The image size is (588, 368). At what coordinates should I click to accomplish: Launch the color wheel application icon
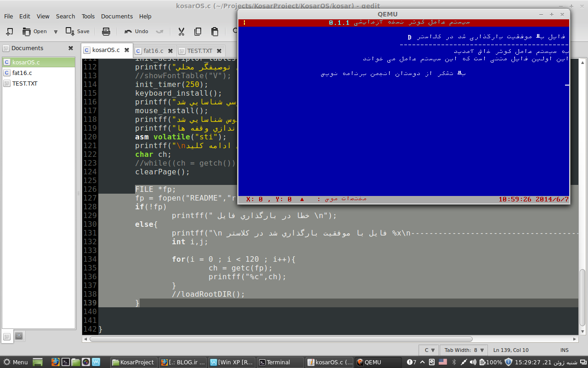[86, 362]
